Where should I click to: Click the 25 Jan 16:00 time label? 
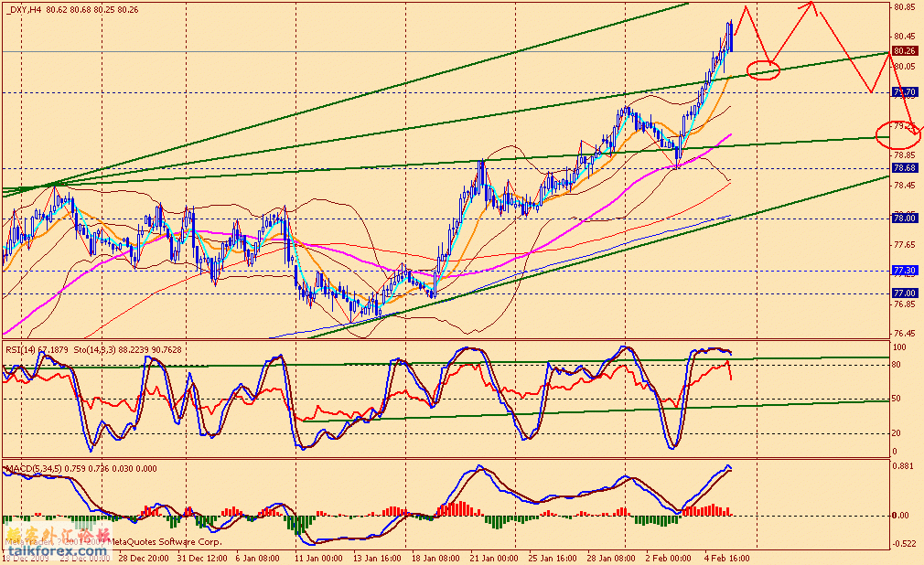(x=553, y=559)
